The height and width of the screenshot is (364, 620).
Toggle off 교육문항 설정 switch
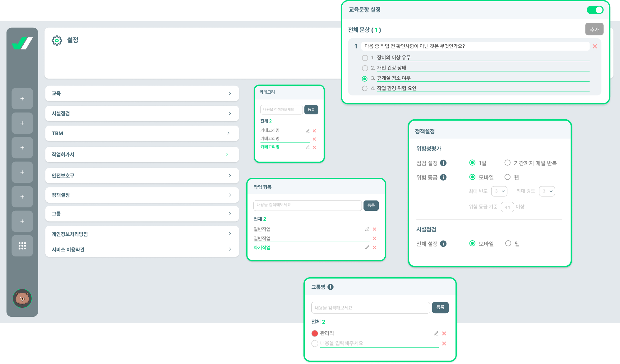pyautogui.click(x=595, y=10)
